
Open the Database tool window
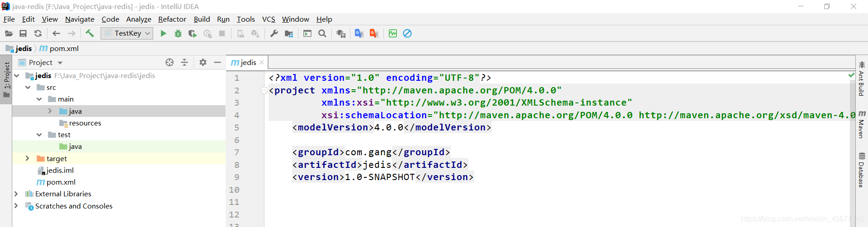[x=862, y=170]
